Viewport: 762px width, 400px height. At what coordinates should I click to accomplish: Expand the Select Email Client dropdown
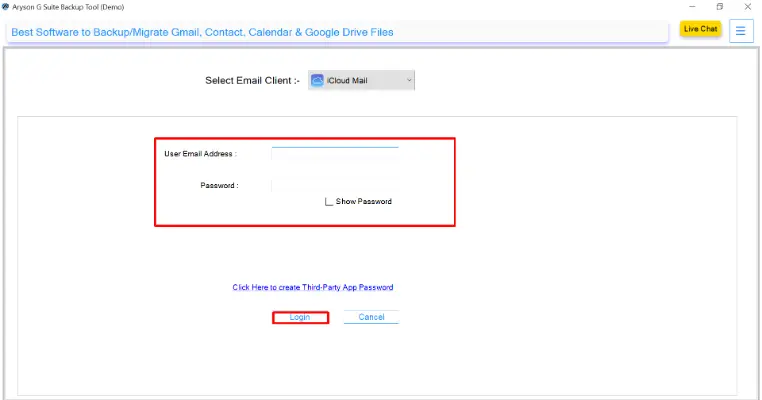pos(361,81)
